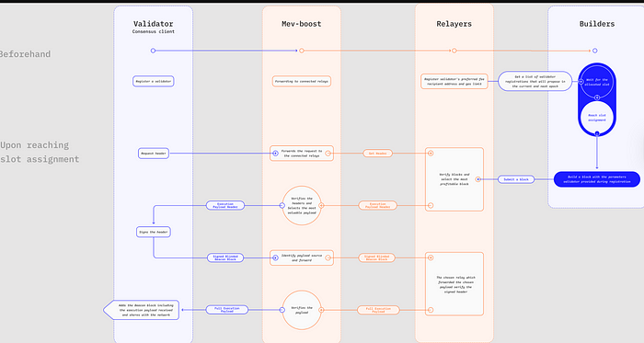Click the orange "Get Header" pill label

(x=377, y=154)
